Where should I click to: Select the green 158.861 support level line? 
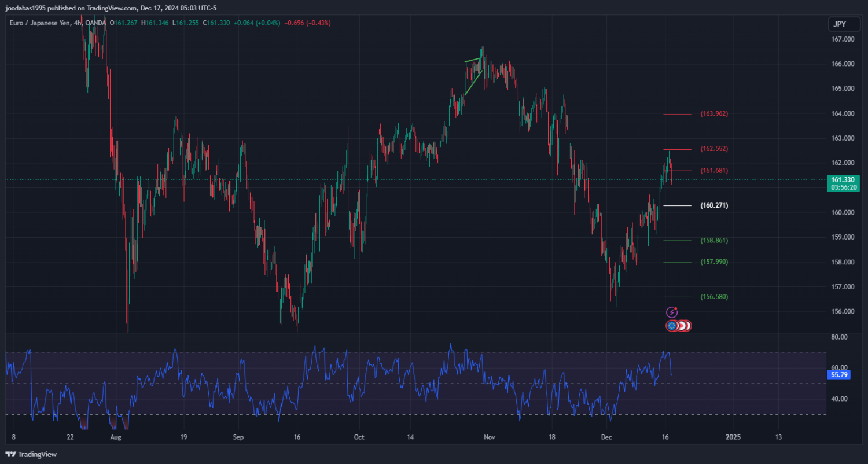click(677, 241)
